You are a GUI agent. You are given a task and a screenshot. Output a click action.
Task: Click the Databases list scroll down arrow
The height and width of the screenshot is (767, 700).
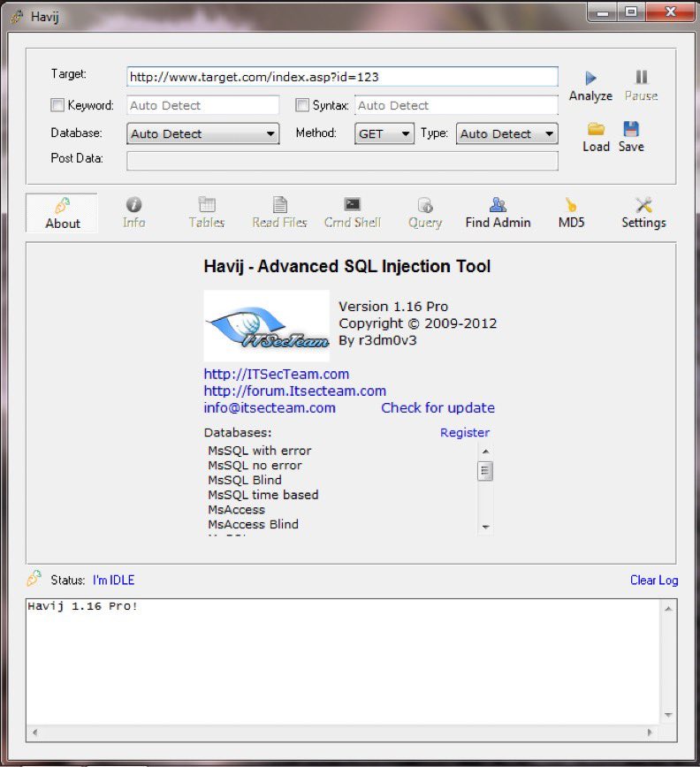pyautogui.click(x=486, y=527)
